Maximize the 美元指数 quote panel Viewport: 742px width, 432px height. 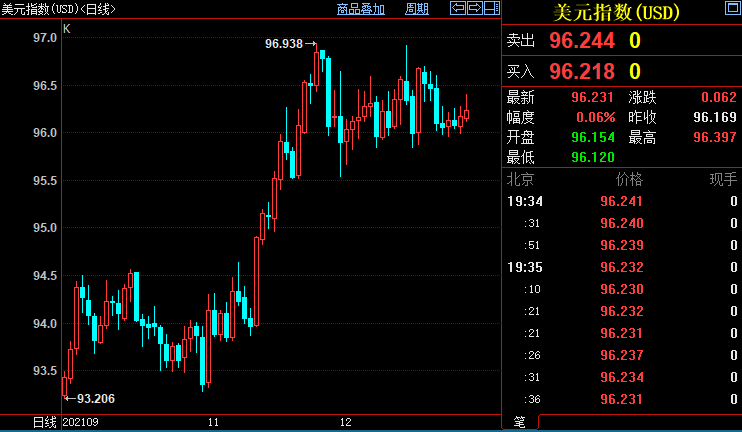731,9
